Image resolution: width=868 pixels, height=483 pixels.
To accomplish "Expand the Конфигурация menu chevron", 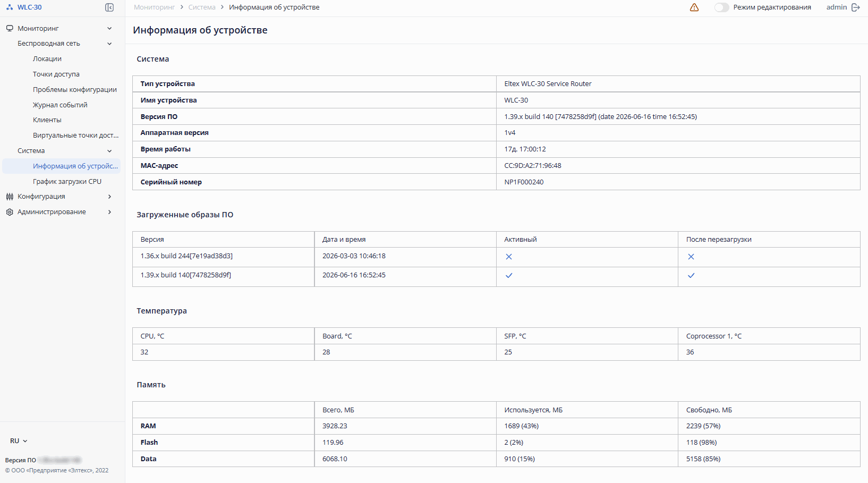I will coord(109,197).
